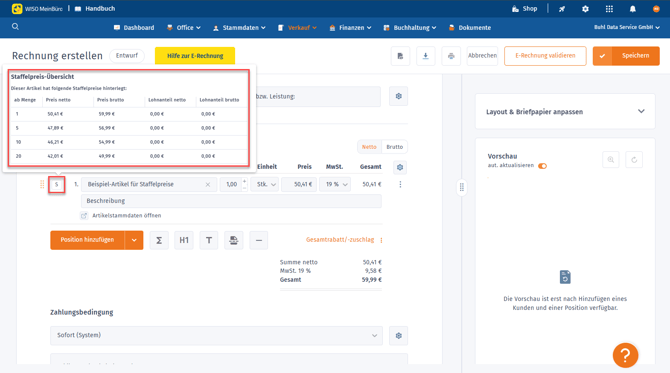This screenshot has height=373, width=670.
Task: Open the Verkauf menu
Action: coord(297,28)
